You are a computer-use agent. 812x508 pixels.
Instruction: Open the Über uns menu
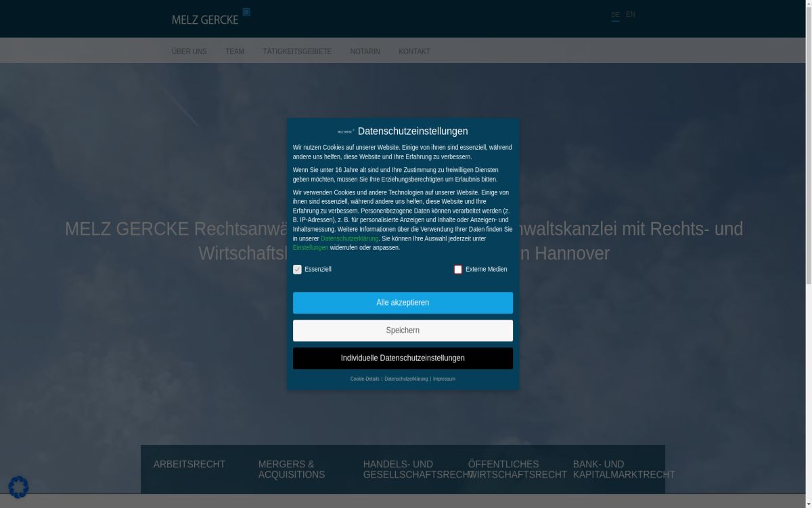(189, 51)
